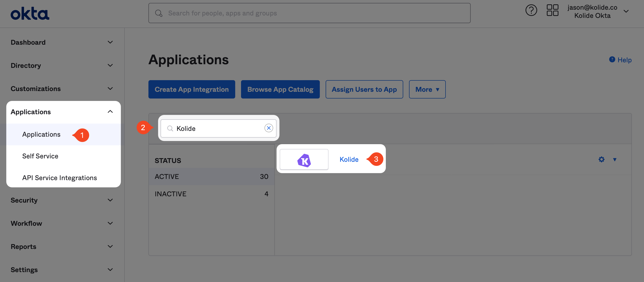The height and width of the screenshot is (282, 644).
Task: Open the apps grid icon in the header
Action: (x=552, y=10)
